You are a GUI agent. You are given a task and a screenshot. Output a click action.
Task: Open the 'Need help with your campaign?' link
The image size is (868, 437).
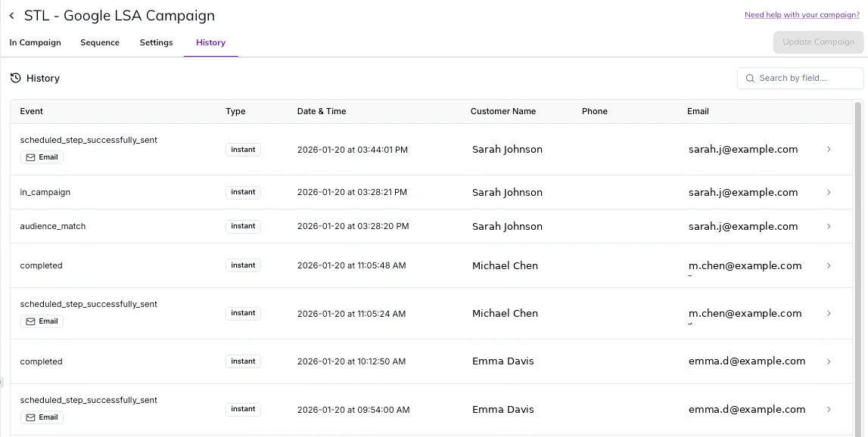801,15
